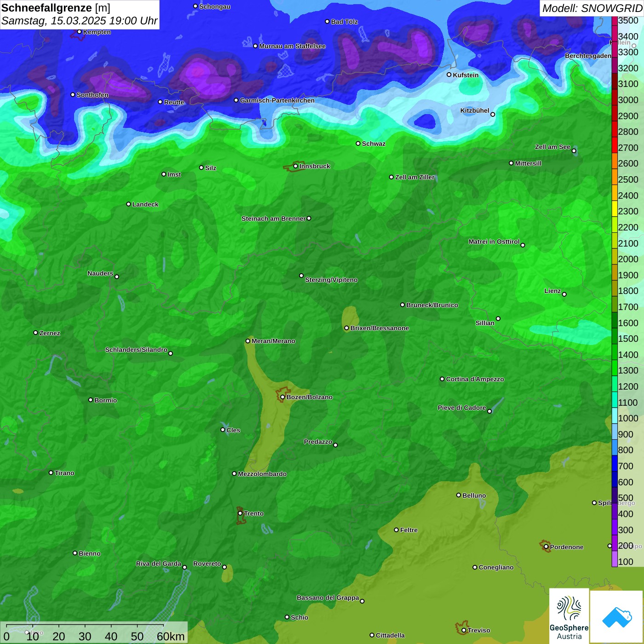Click the 2300 m yellow legend swatch
This screenshot has height=644, width=644.
coord(615,208)
